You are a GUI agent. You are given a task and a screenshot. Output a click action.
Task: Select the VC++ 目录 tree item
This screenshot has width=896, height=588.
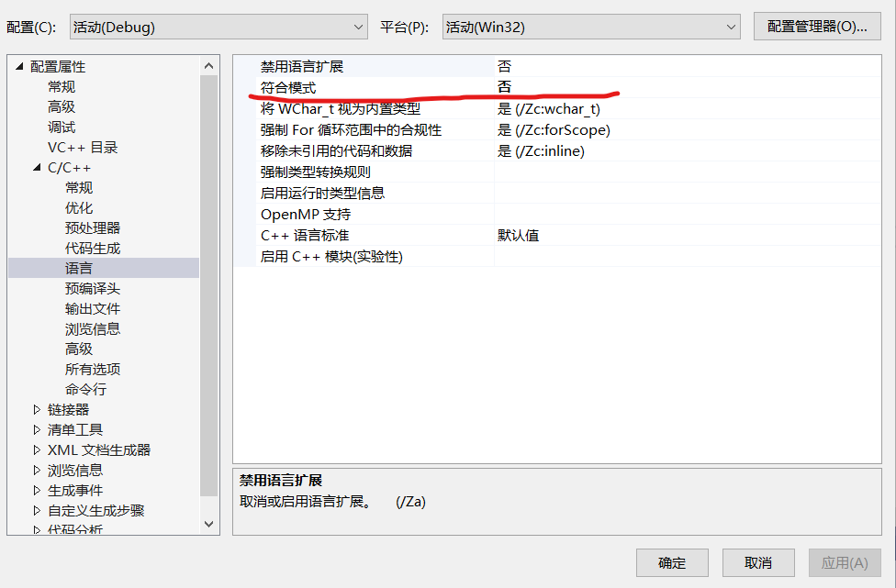(x=83, y=148)
